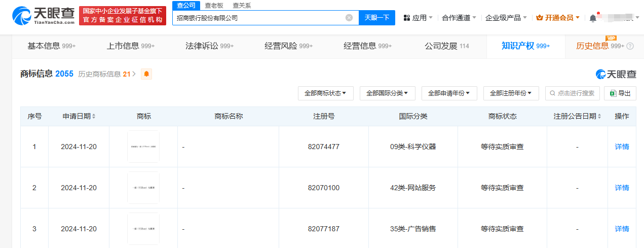644x248 pixels.
Task: Open the 全部国际分类 dropdown
Action: 387,93
